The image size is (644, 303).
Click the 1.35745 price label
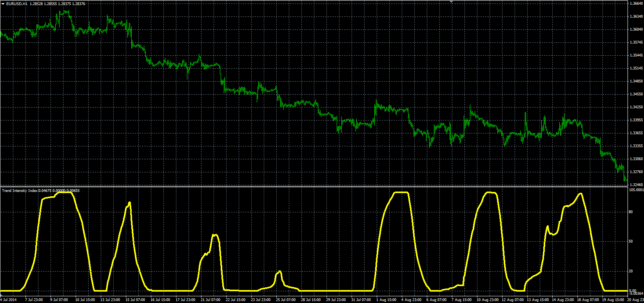(x=636, y=42)
